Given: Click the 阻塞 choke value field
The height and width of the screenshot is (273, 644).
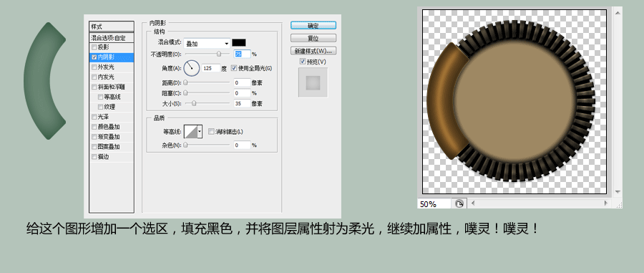Looking at the screenshot, I should click(242, 93).
